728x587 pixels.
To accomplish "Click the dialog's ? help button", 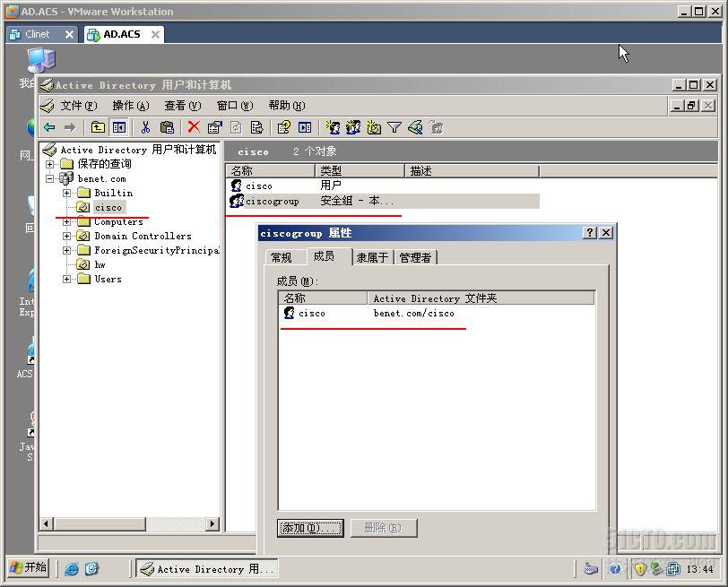I will pos(590,232).
